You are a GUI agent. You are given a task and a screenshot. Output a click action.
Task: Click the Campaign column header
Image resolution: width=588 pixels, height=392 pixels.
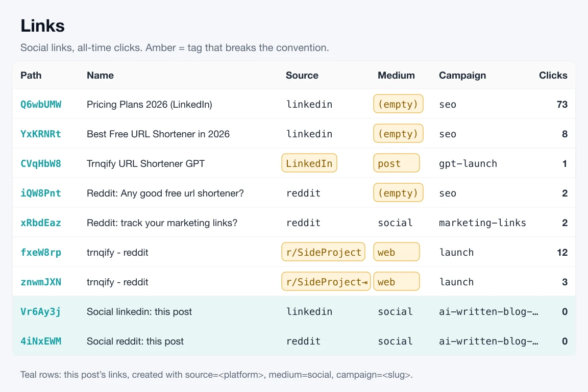coord(462,76)
